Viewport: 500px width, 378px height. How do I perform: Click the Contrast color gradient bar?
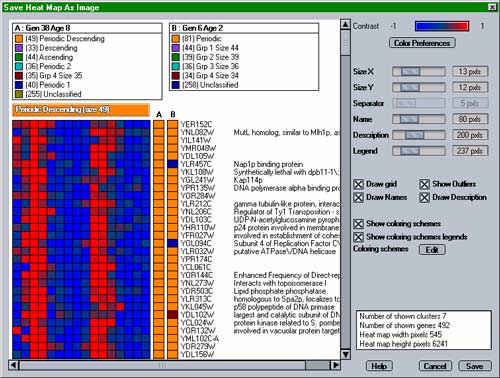[442, 26]
